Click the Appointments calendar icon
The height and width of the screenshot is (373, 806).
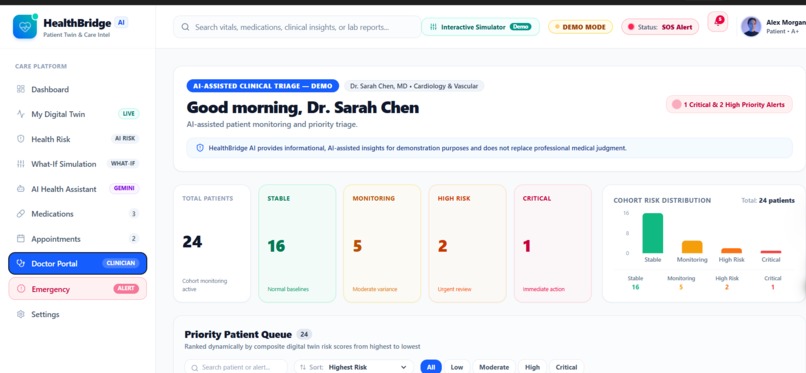tap(21, 239)
